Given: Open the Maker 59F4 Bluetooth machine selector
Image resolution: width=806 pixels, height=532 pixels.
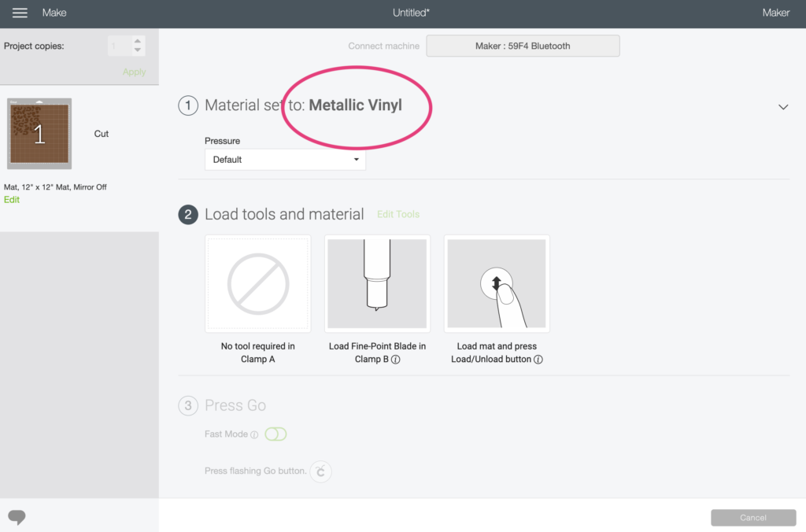Looking at the screenshot, I should pyautogui.click(x=523, y=46).
